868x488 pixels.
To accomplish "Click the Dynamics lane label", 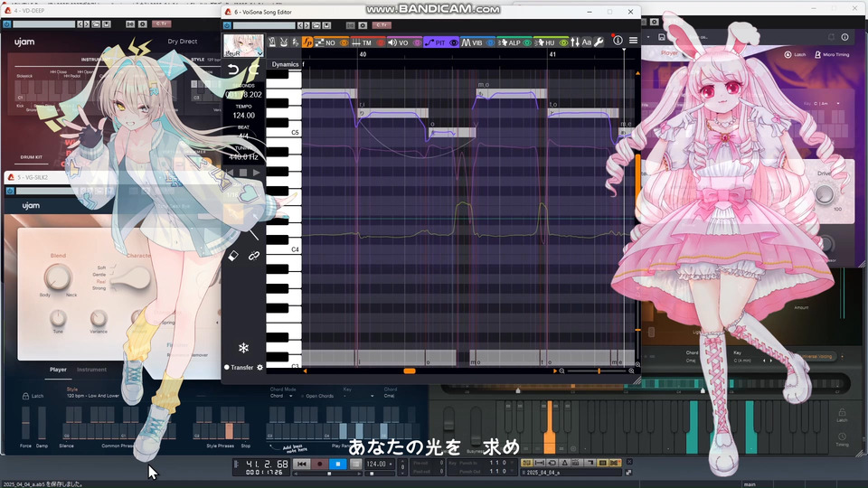I will (x=285, y=64).
